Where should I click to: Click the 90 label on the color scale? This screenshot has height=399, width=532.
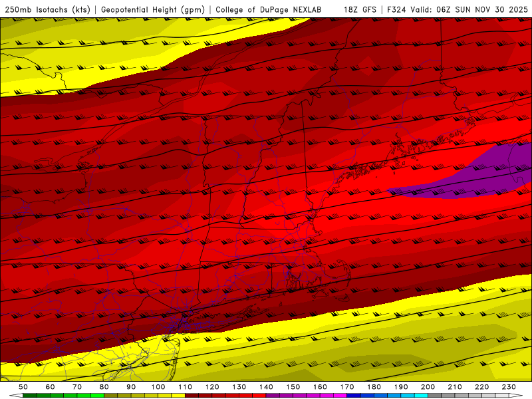131,387
